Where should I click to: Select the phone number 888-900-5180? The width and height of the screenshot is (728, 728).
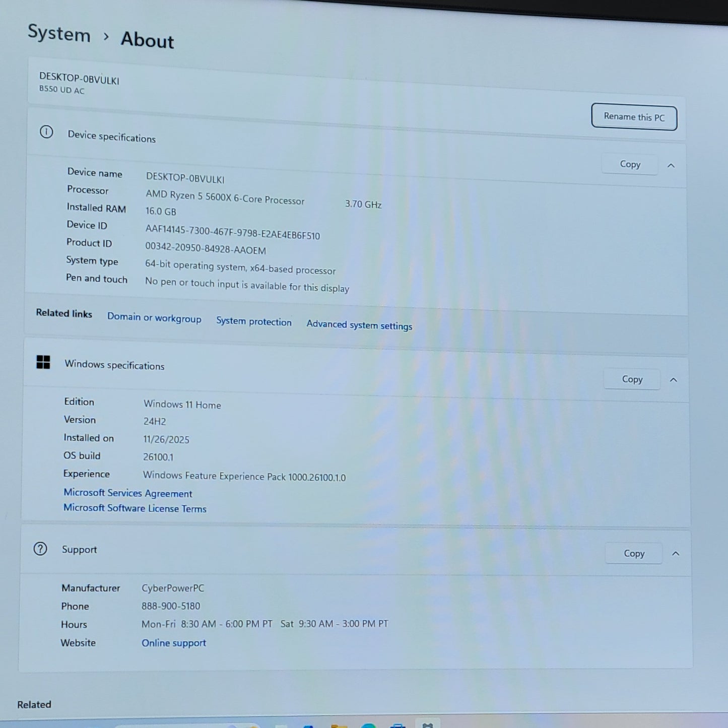pyautogui.click(x=171, y=606)
